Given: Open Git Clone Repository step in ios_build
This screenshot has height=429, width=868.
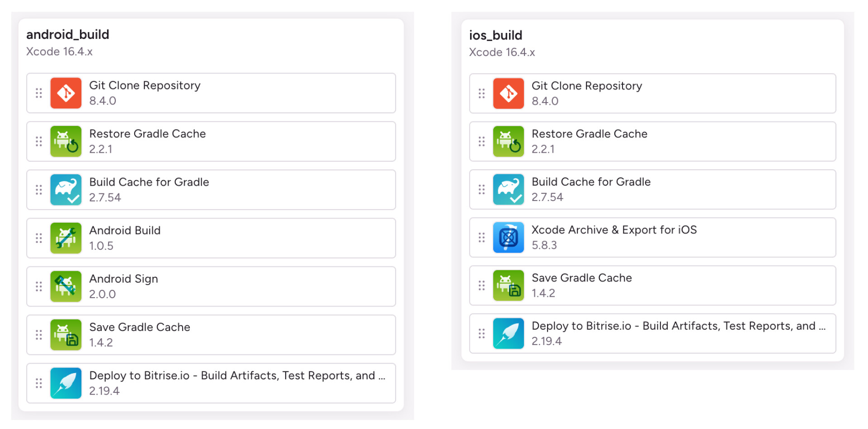Looking at the screenshot, I should [586, 86].
